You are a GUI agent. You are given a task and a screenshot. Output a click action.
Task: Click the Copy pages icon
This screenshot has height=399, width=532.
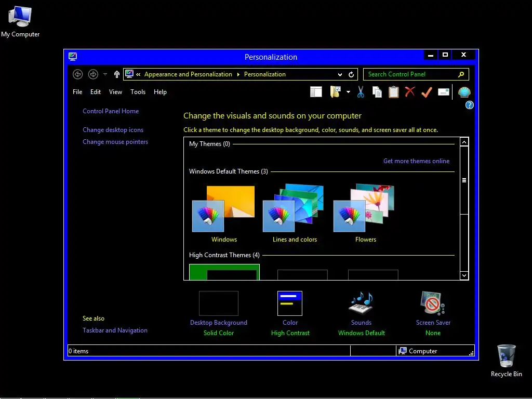[x=377, y=92]
